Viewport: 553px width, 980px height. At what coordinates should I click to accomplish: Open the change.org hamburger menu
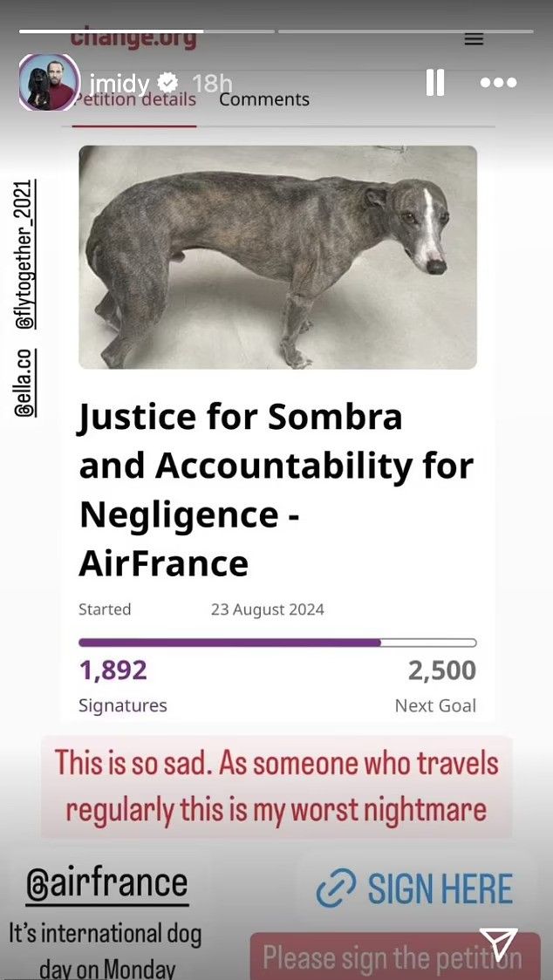(x=474, y=39)
